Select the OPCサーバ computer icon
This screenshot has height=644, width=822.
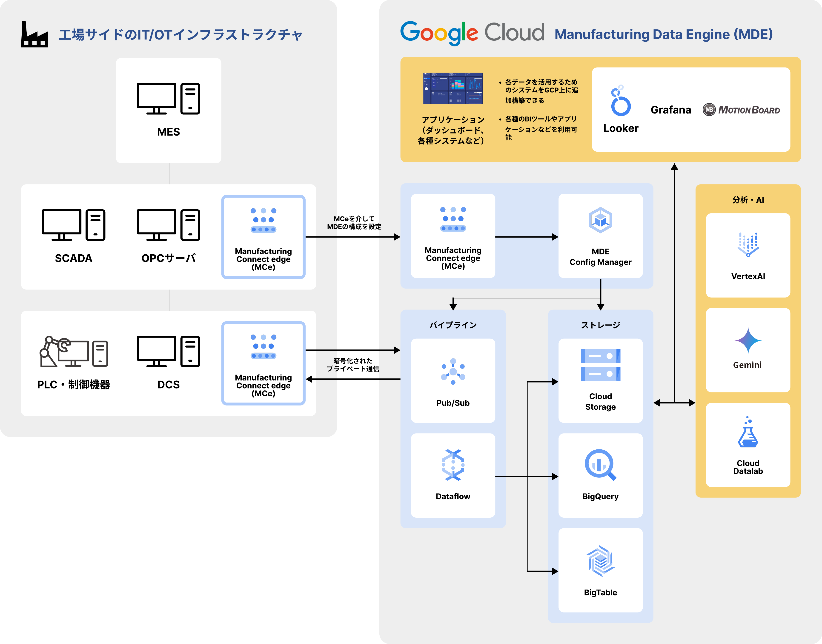(168, 225)
